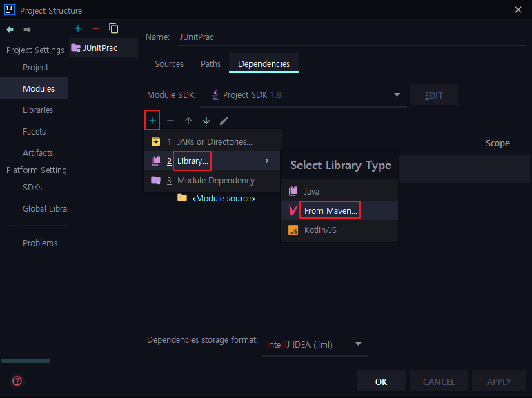Click the APPLY button
This screenshot has height=398, width=532.
499,381
